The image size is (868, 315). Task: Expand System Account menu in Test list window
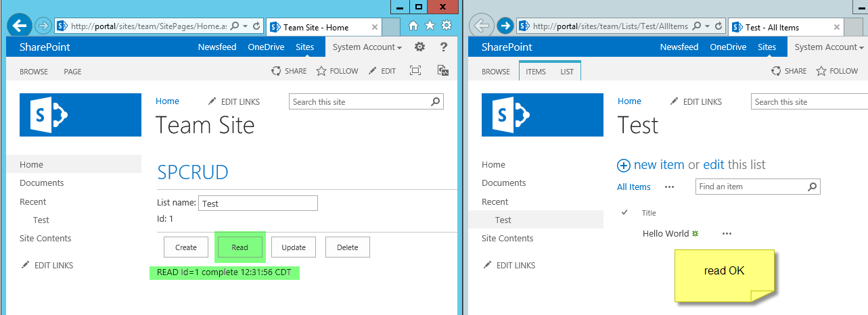pos(829,47)
